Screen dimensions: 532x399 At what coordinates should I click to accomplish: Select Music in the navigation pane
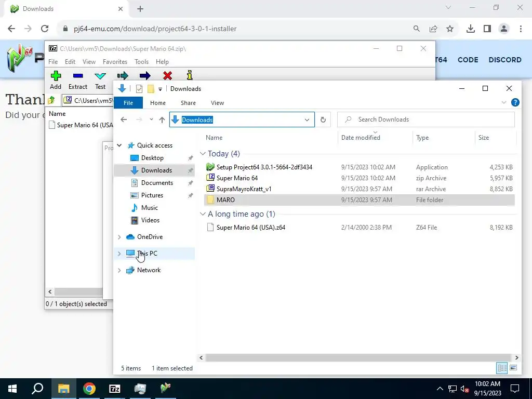149,208
